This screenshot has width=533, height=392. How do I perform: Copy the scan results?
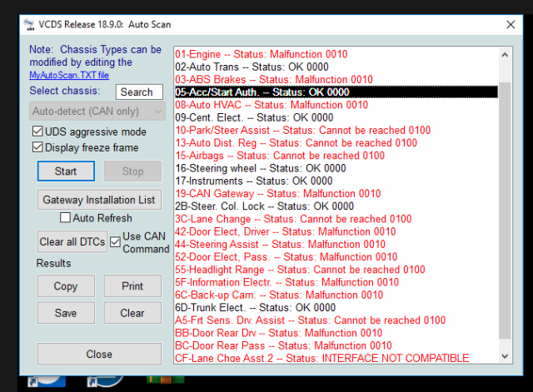point(66,286)
